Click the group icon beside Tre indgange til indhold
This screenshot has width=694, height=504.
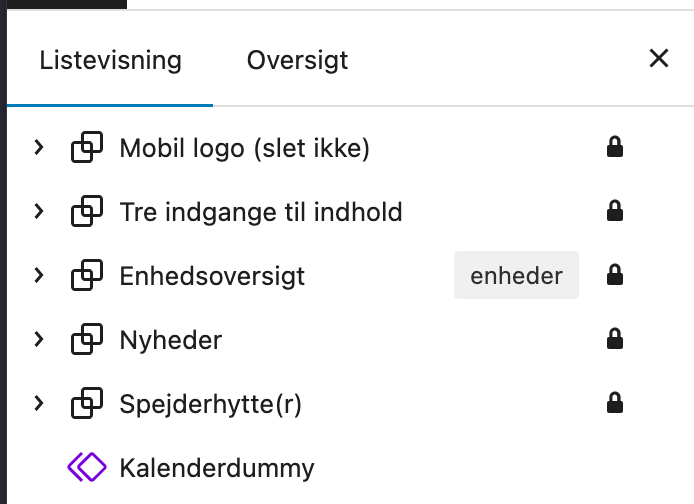[87, 212]
